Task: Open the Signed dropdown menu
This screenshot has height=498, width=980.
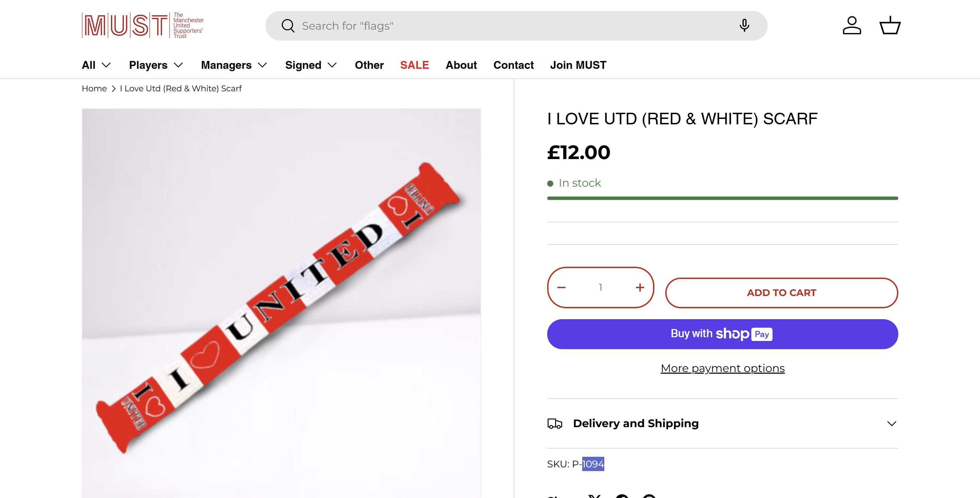Action: click(311, 65)
